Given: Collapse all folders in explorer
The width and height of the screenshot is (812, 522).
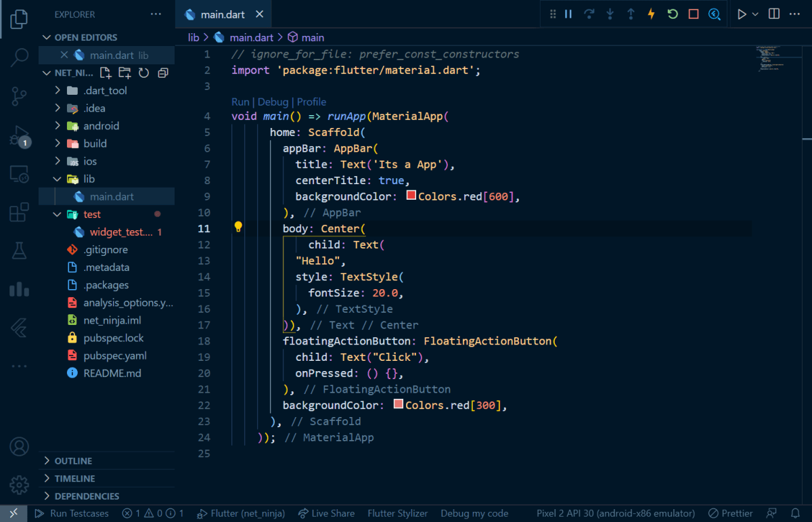Looking at the screenshot, I should [163, 73].
